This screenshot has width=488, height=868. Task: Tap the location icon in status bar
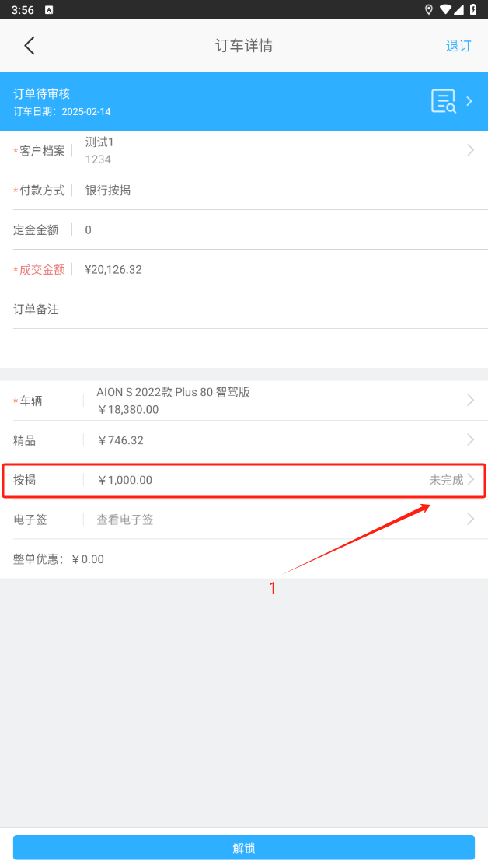coord(428,9)
